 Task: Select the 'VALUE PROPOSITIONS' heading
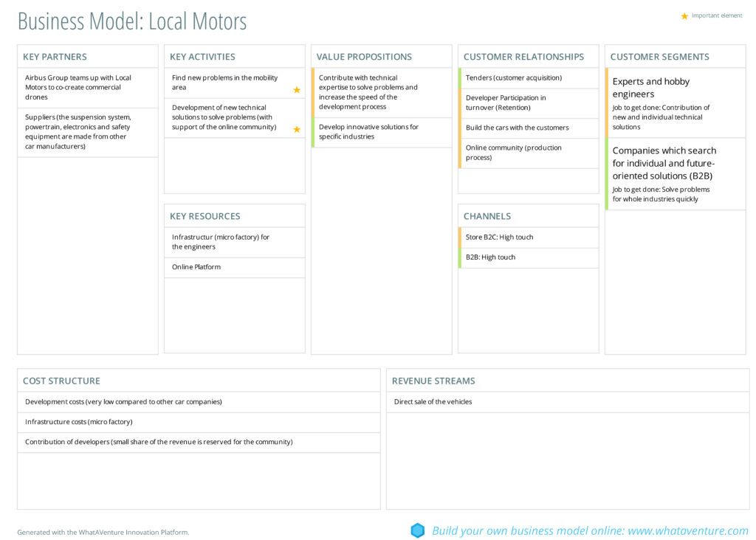click(364, 57)
